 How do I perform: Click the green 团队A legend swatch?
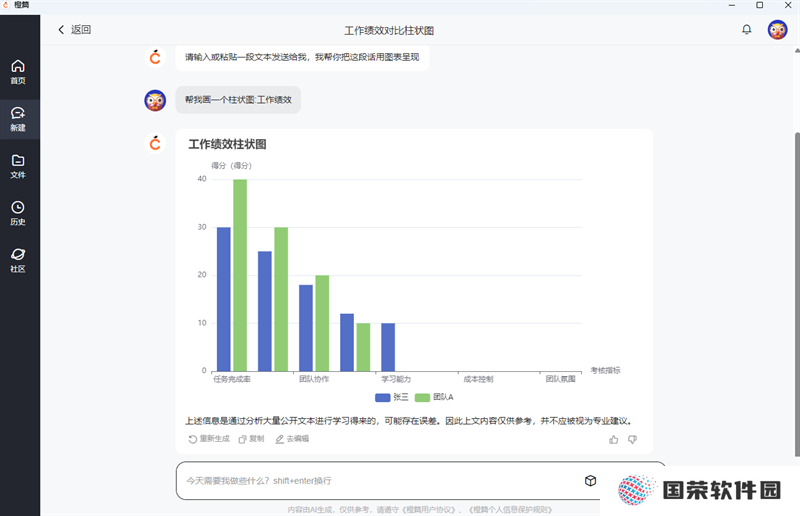pos(422,398)
